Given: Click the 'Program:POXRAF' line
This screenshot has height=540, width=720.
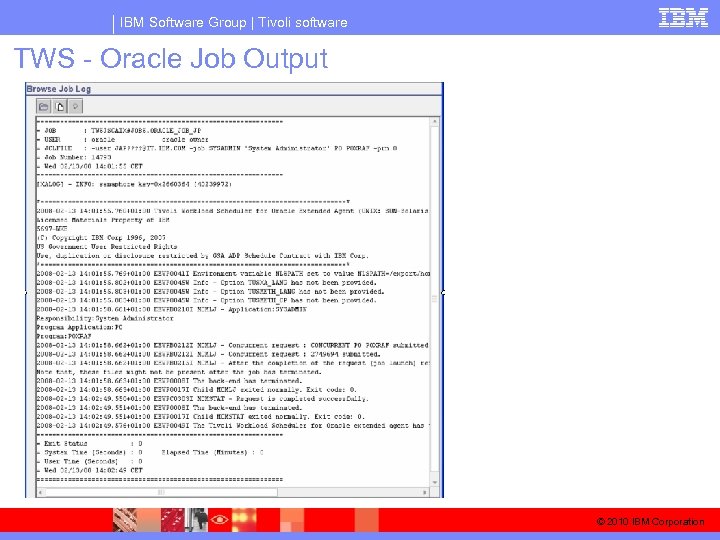Looking at the screenshot, I should click(64, 336).
